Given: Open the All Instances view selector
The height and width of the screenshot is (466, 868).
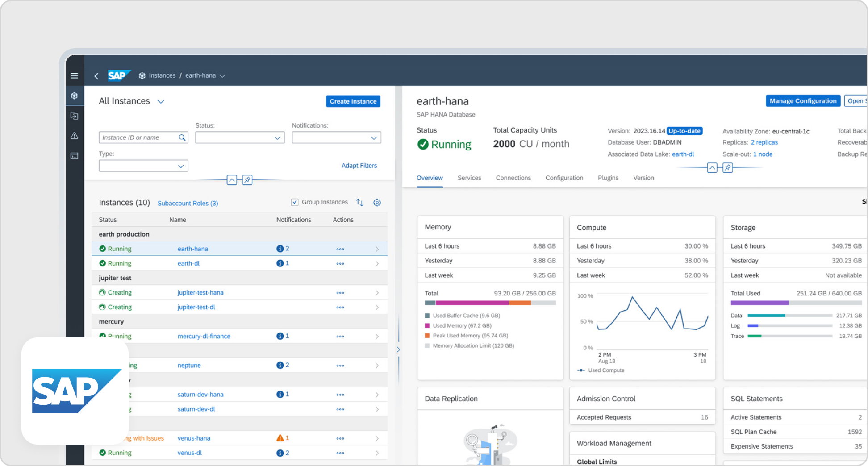Looking at the screenshot, I should pos(161,101).
